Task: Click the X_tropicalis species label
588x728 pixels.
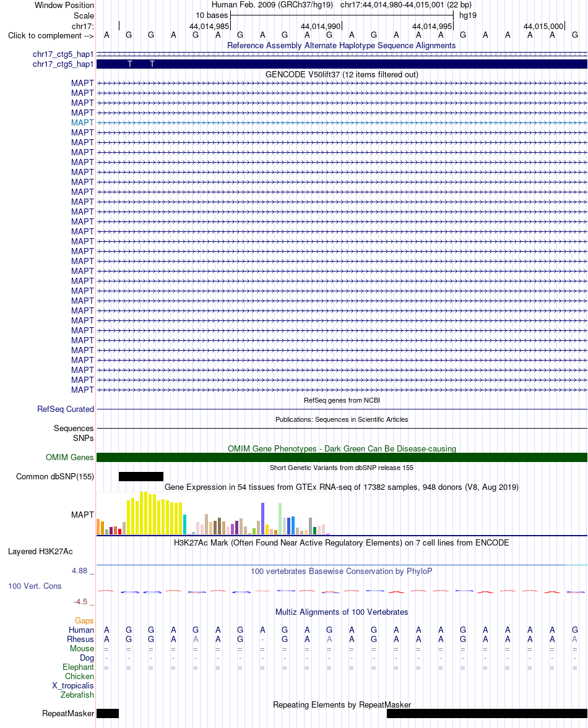Action: click(73, 686)
